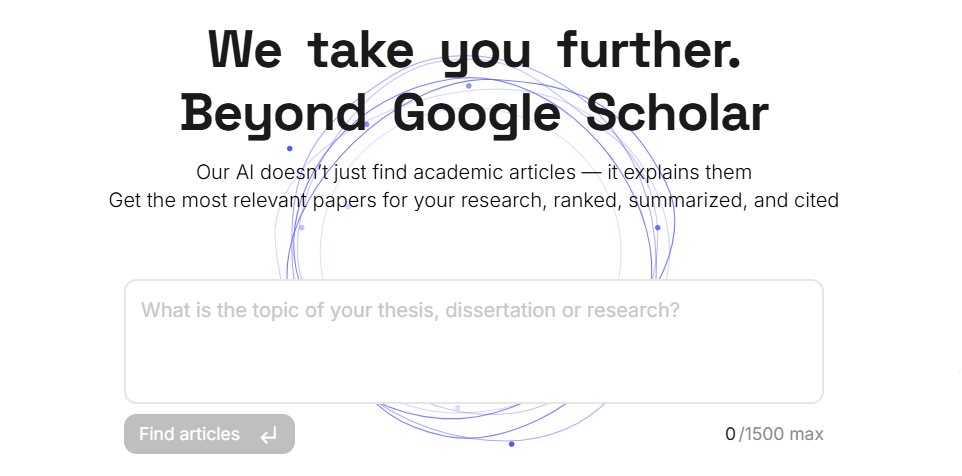962x476 pixels.
Task: Click the 'Beyond Google Scholar' headline
Action: [474, 114]
